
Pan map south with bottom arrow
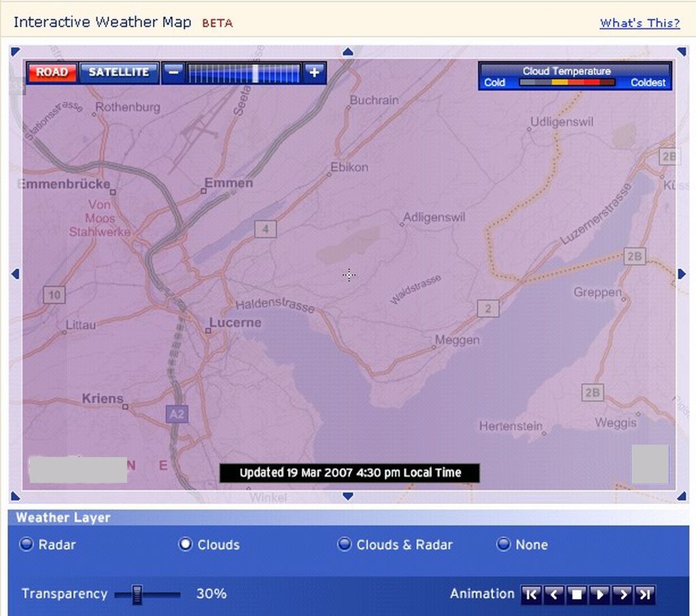[x=348, y=496]
